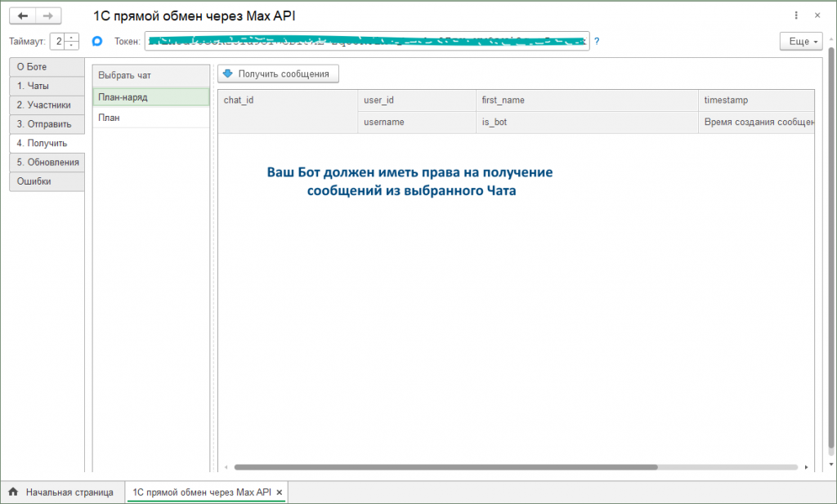Switch to the О Боте tab
Screen dimensions: 837x504
click(47, 67)
